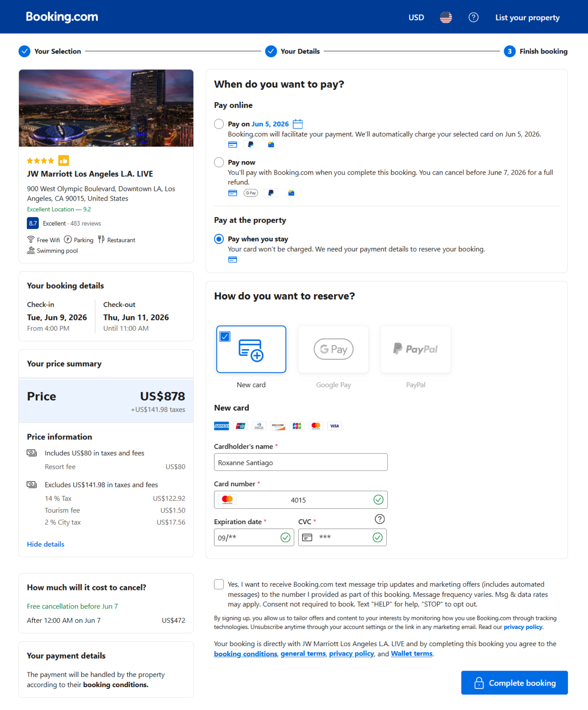Select the New card payment method
Viewport: 588px width, 710px height.
251,349
